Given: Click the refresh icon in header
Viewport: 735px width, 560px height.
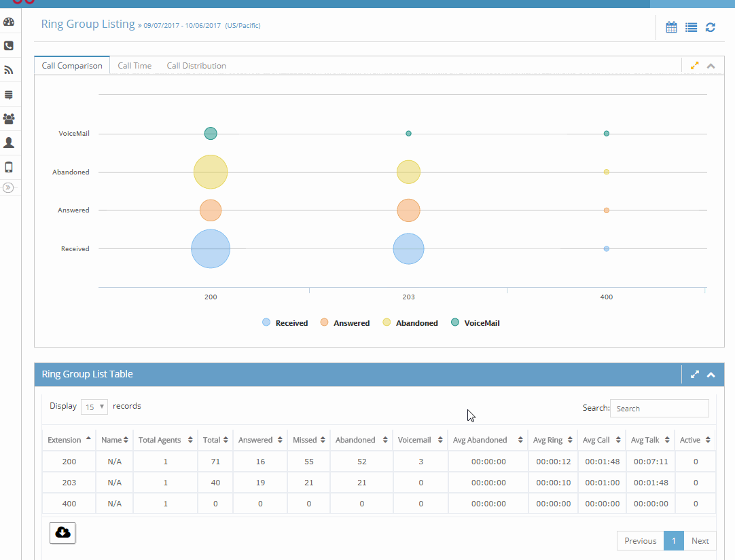Looking at the screenshot, I should tap(710, 28).
